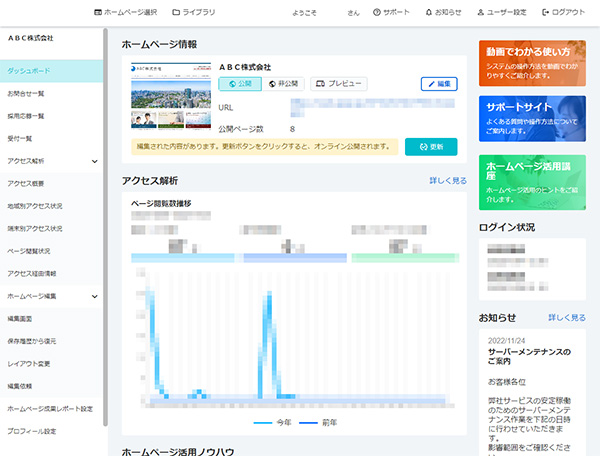Collapse the ホームページ編集 sidebar section
The image size is (600, 456).
point(94,297)
